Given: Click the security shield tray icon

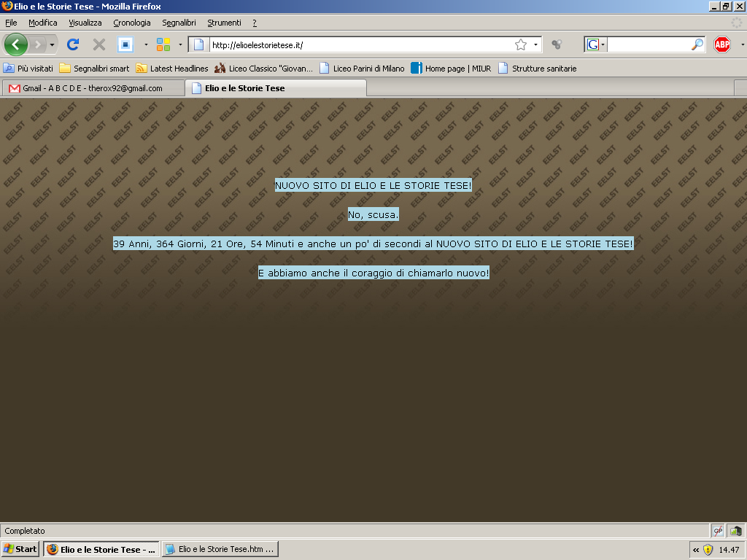Looking at the screenshot, I should coord(708,550).
